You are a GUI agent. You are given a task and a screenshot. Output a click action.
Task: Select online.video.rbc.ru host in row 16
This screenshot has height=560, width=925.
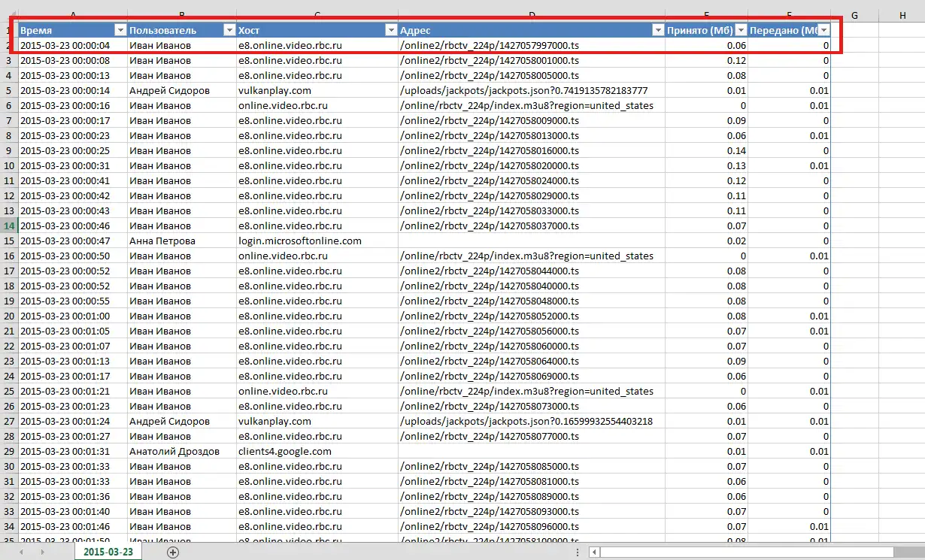coord(317,256)
